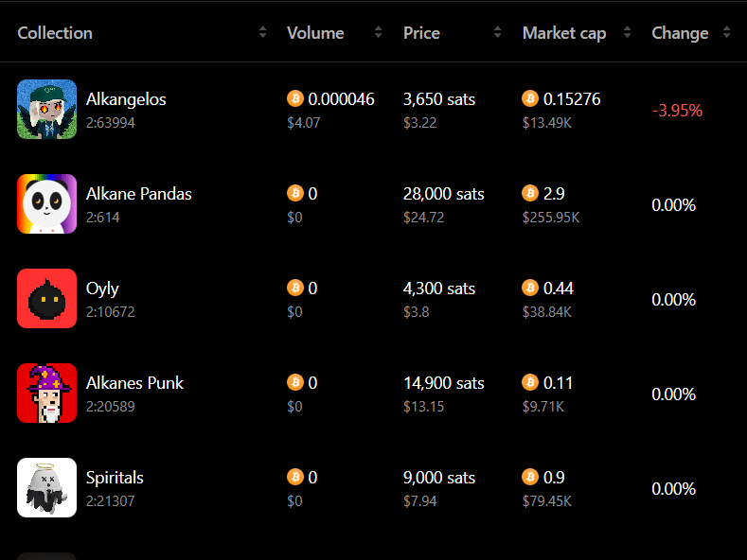Open Alkangelos collection avatar
This screenshot has width=747, height=560.
pyautogui.click(x=46, y=109)
